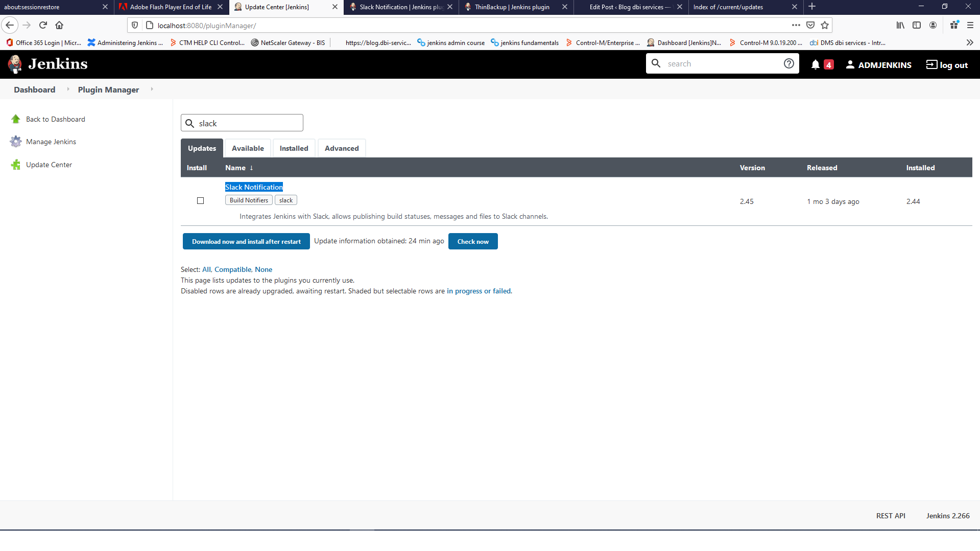Go to browser Home page

(x=59, y=25)
